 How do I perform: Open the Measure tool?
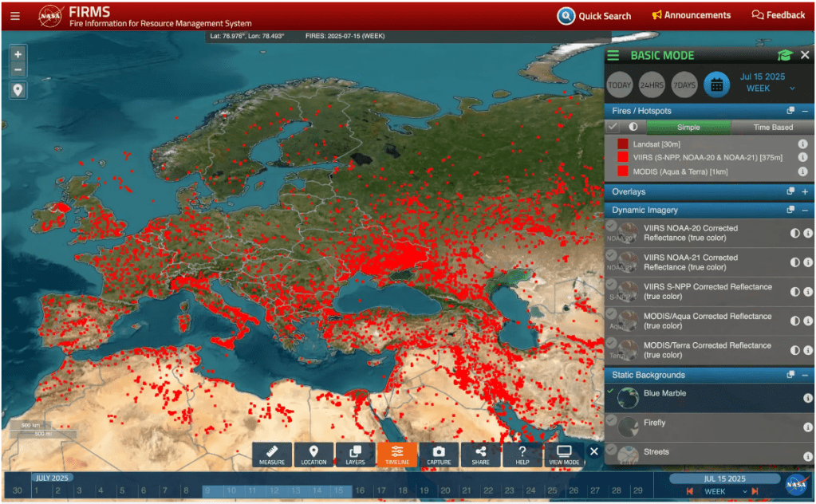point(272,455)
